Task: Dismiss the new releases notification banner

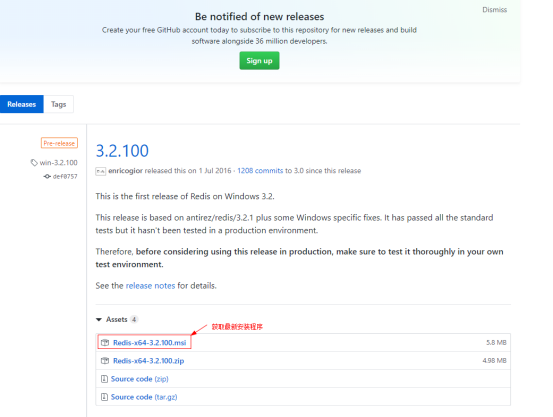Action: pos(494,10)
